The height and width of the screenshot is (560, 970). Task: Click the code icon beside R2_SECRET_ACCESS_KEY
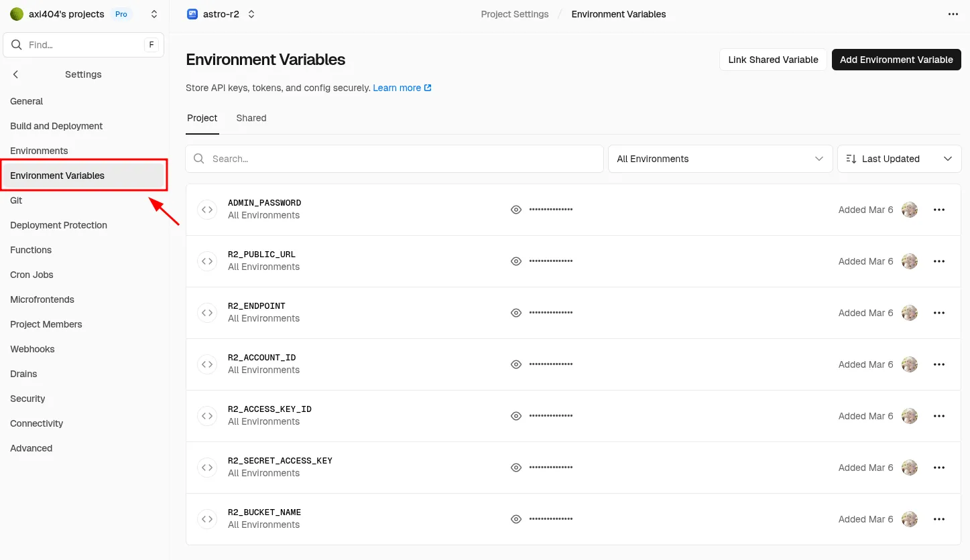(x=207, y=468)
